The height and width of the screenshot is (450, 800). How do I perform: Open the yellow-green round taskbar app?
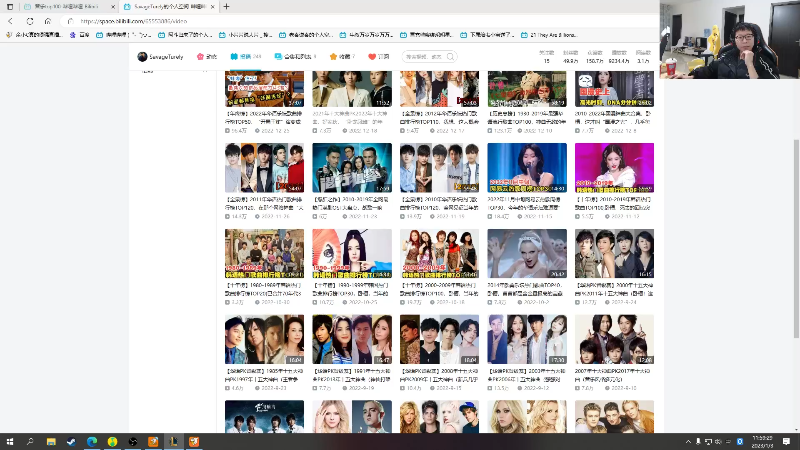pyautogui.click(x=112, y=441)
